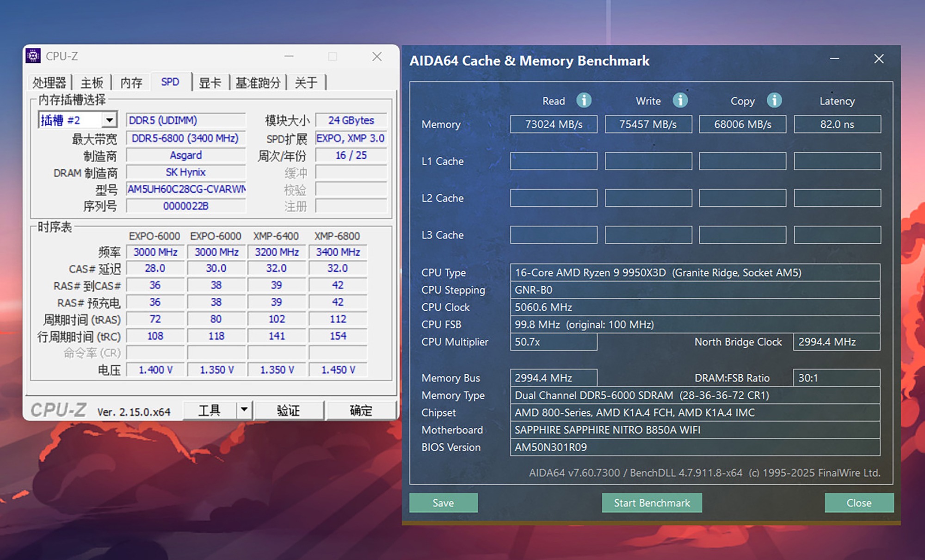Click the CPU-Z title bar app icon
Viewport: 925px width, 560px height.
point(33,56)
